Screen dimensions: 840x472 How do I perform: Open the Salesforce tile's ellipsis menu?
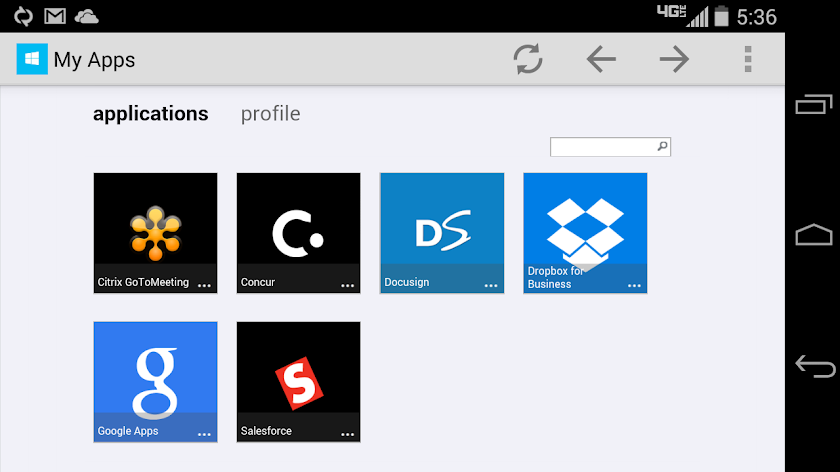(x=348, y=434)
